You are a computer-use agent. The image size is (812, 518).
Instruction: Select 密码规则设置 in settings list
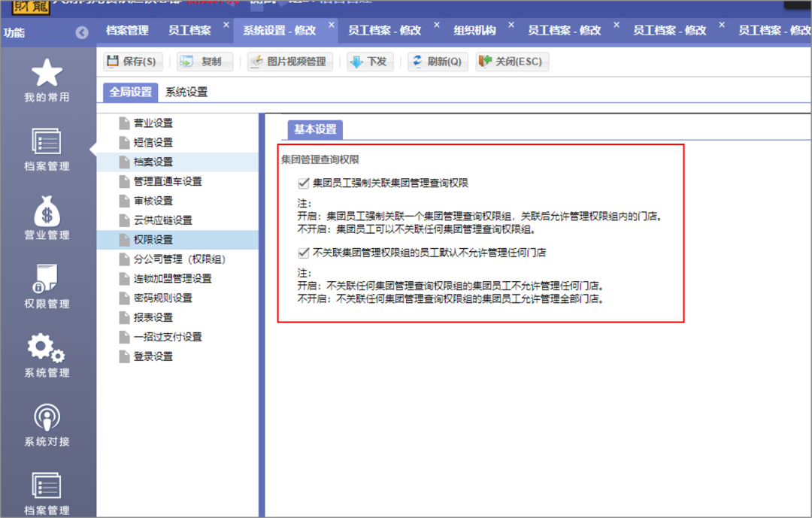tap(162, 298)
